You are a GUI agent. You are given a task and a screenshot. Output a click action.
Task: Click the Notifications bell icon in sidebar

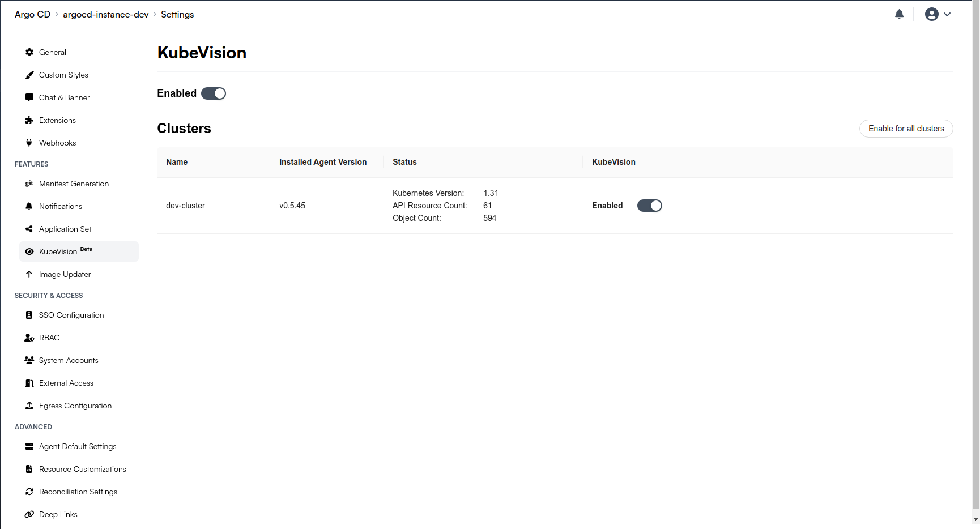(x=29, y=206)
